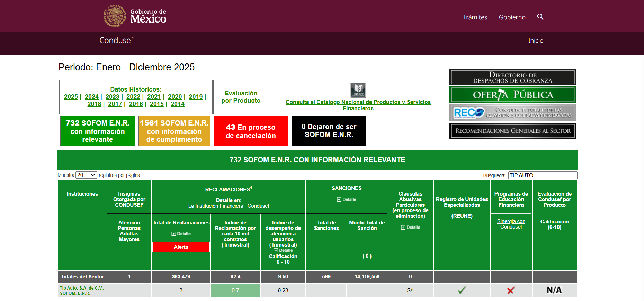This screenshot has height=301, width=644.
Task: Click the Búsqueda search field
Action: 543,175
